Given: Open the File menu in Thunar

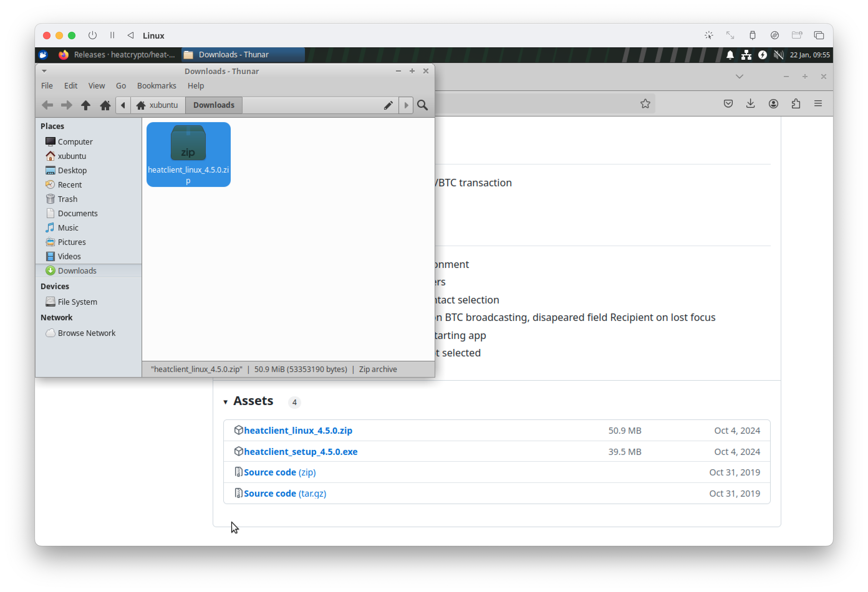Looking at the screenshot, I should [x=47, y=86].
